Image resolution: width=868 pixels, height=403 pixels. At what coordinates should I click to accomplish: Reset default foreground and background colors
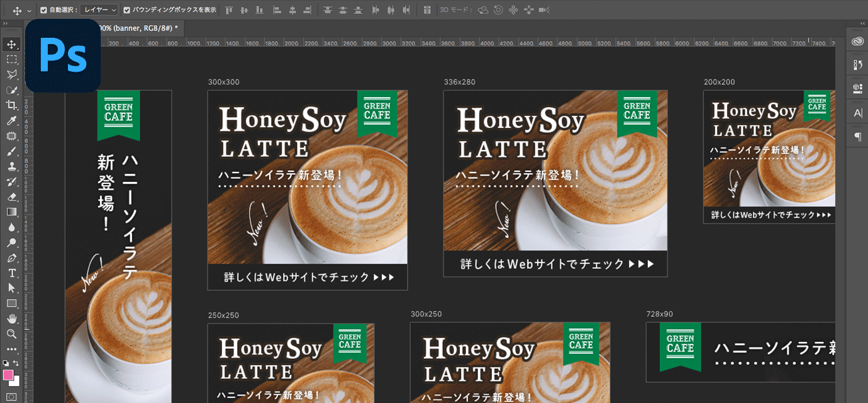click(x=6, y=363)
